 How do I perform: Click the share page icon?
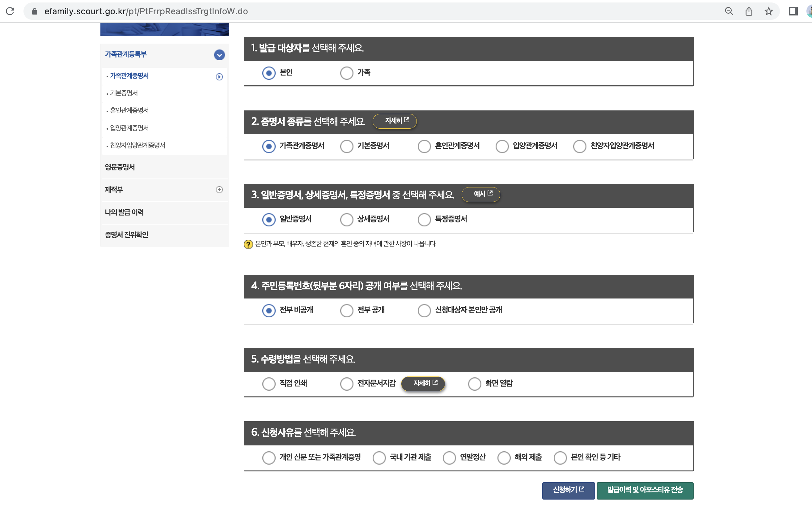point(749,11)
